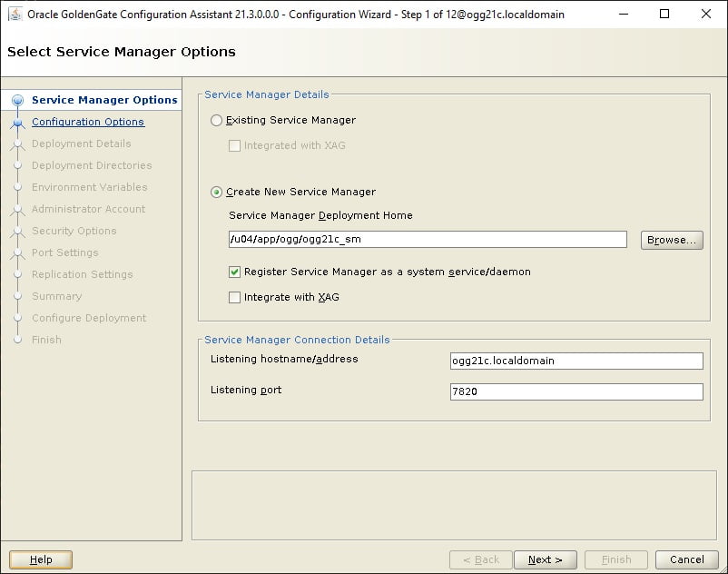Click the Listening hostname/address label
The image size is (728, 574).
point(284,359)
